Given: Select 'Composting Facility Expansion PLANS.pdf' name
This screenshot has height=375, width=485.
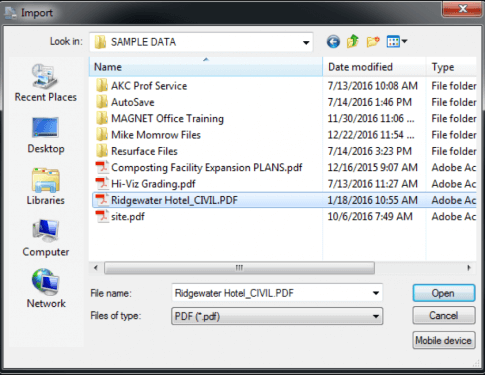Looking at the screenshot, I should (207, 168).
